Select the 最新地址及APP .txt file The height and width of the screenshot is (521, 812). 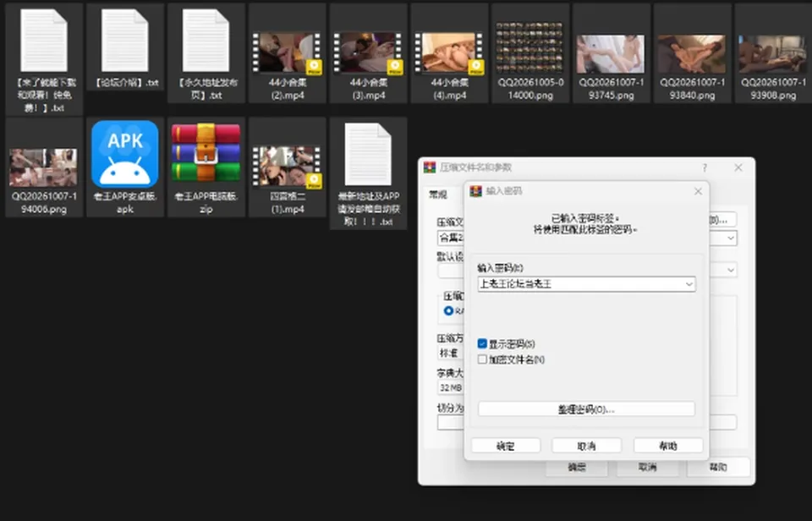point(368,173)
